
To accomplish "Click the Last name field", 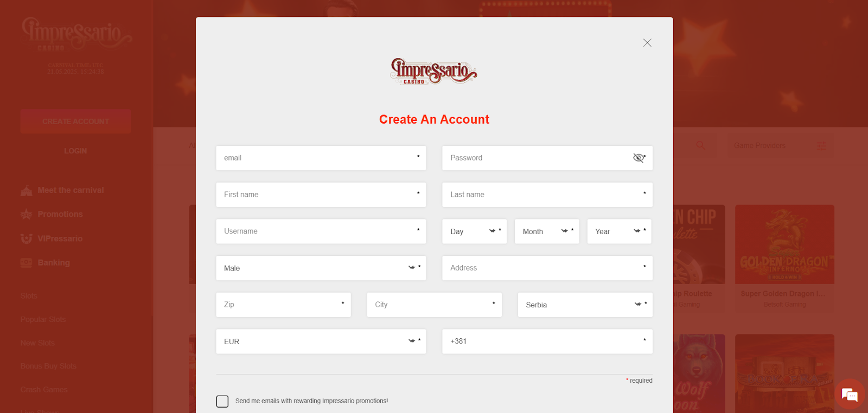I will 547,195.
